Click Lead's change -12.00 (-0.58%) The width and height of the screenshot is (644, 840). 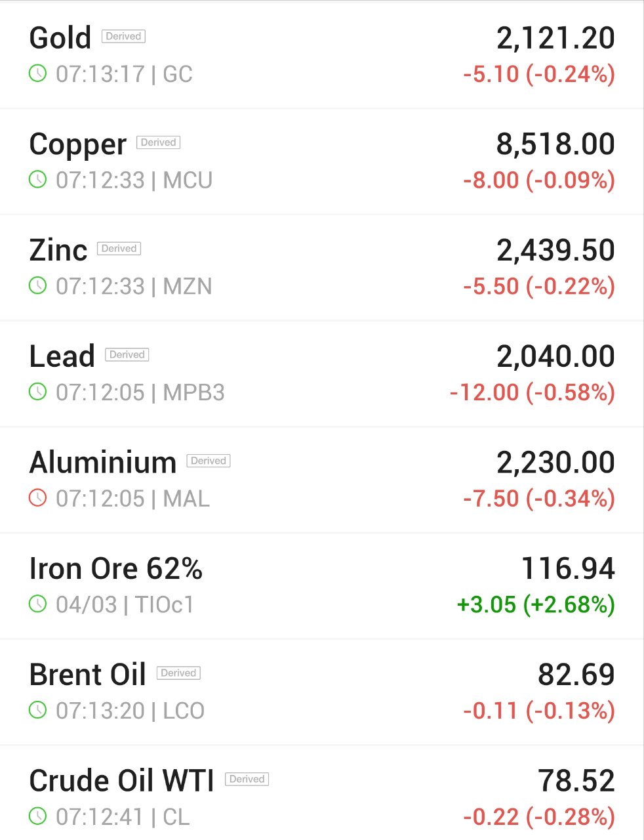(x=533, y=392)
